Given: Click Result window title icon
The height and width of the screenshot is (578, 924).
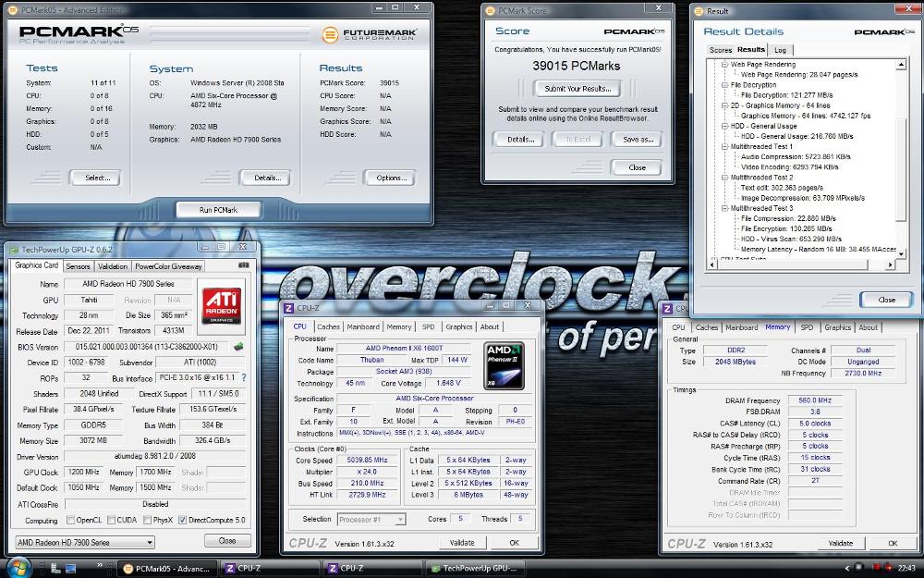Looking at the screenshot, I should tap(699, 10).
